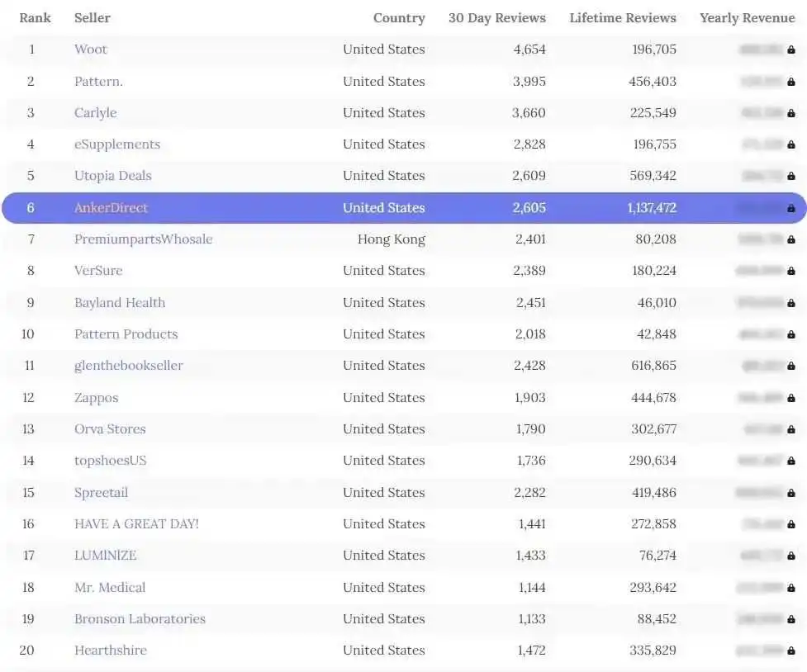Click the lock icon in Pattern. row
The height and width of the screenshot is (672, 807).
click(791, 81)
